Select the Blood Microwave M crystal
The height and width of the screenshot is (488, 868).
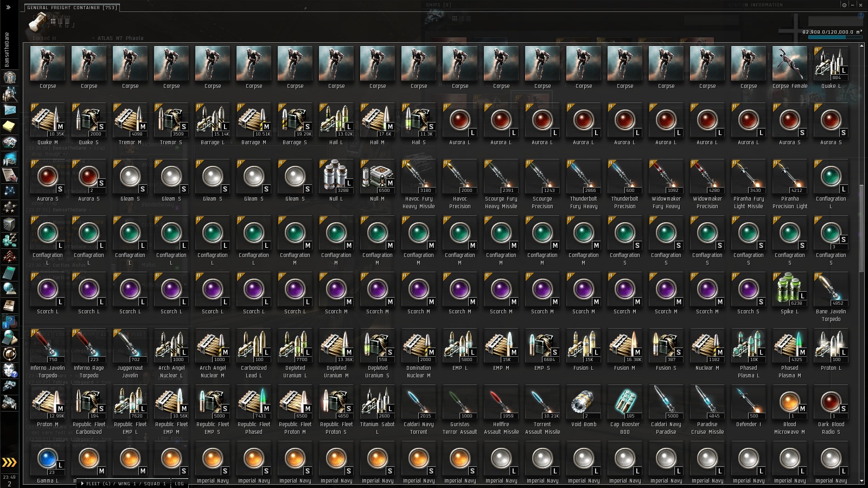point(789,402)
